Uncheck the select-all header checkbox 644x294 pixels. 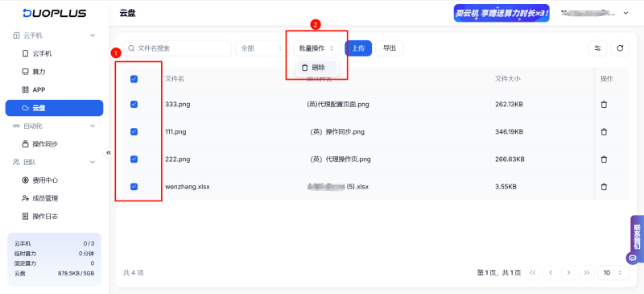[134, 79]
